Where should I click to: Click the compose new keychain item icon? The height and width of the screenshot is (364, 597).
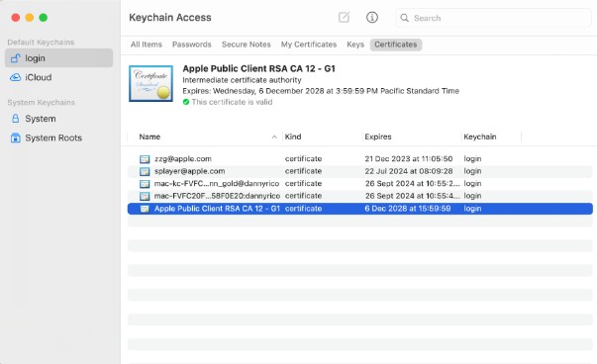pos(344,17)
